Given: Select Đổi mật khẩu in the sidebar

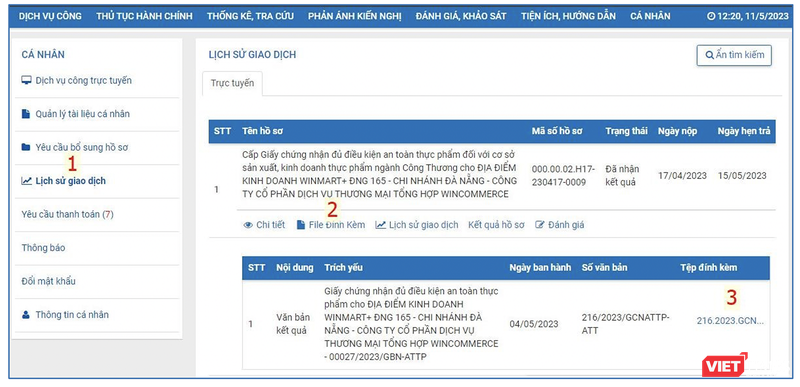Looking at the screenshot, I should coord(48,281).
